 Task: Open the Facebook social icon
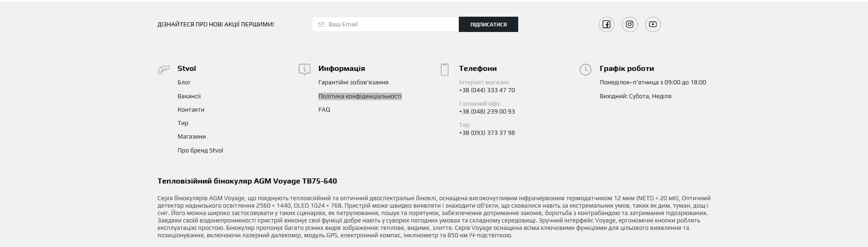(x=606, y=25)
